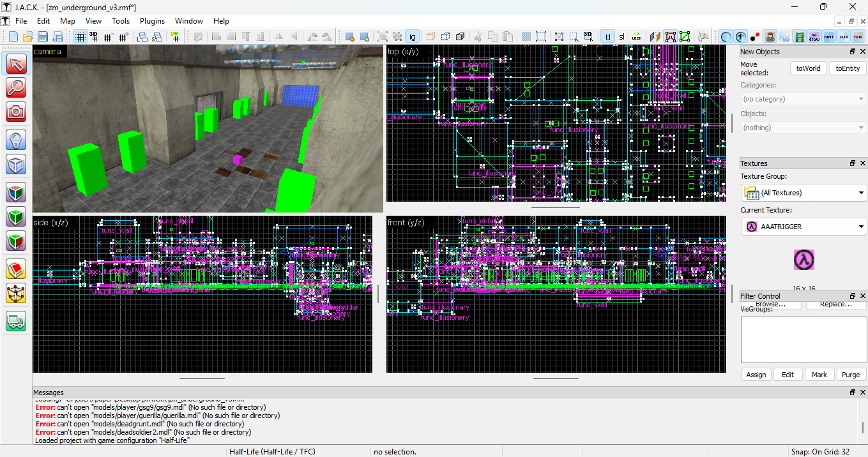The image size is (868, 457).
Task: Click the Edit button in Filter Control
Action: coord(788,375)
